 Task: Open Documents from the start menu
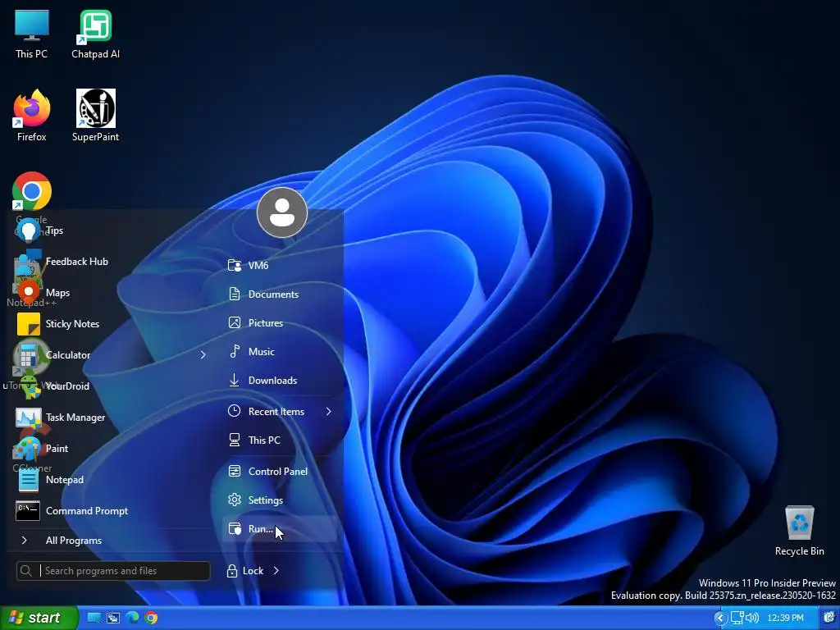(x=280, y=294)
